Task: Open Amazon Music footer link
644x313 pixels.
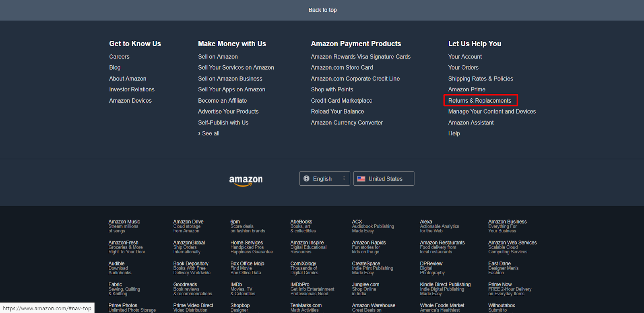Action: point(124,226)
